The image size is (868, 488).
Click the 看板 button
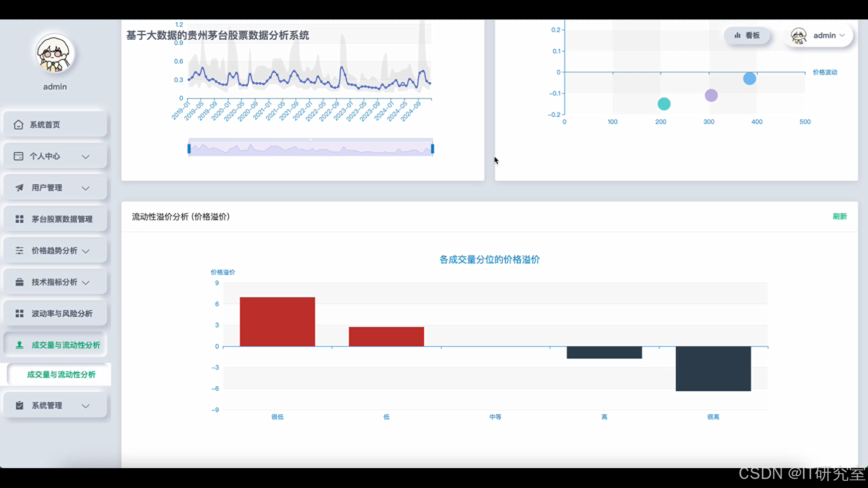pyautogui.click(x=747, y=35)
